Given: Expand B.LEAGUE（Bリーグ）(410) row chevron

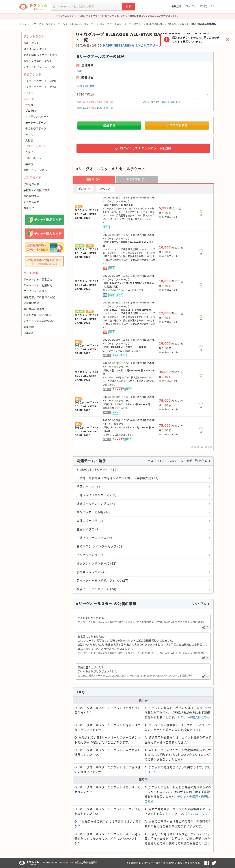Looking at the screenshot, I should click(209, 469).
